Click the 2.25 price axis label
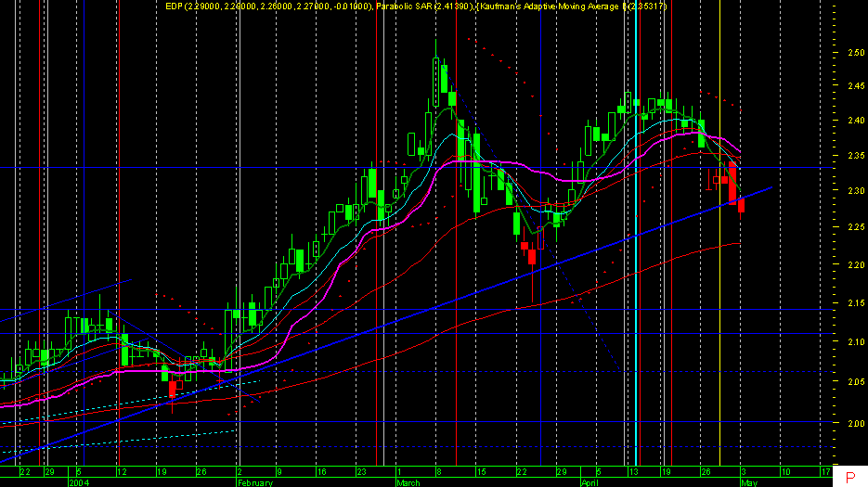Image resolution: width=868 pixels, height=487 pixels. tap(856, 227)
